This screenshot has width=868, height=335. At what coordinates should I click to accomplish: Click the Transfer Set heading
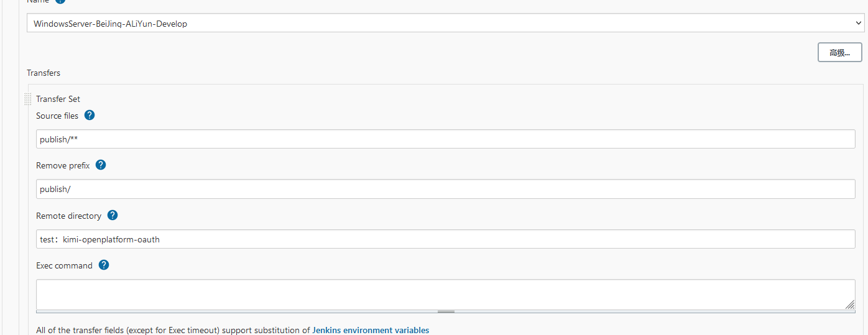58,99
